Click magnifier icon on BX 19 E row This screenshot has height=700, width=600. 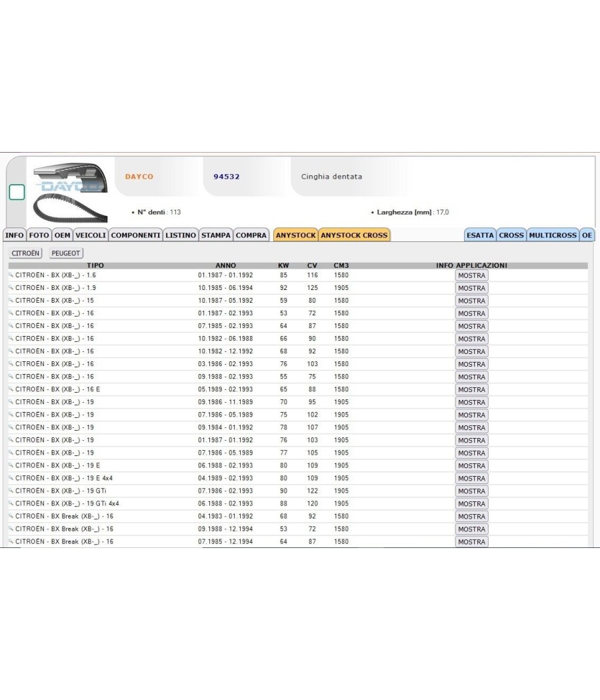pos(11,465)
